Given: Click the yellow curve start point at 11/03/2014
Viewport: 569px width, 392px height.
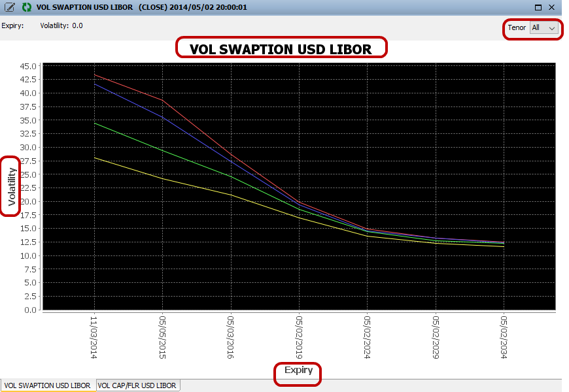Looking at the screenshot, I should [x=95, y=157].
